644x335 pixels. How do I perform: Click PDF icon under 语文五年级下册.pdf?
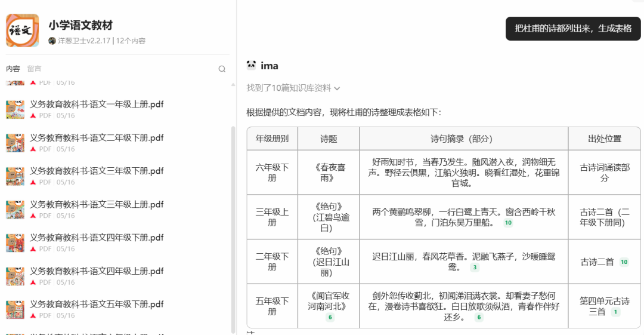[x=33, y=316]
